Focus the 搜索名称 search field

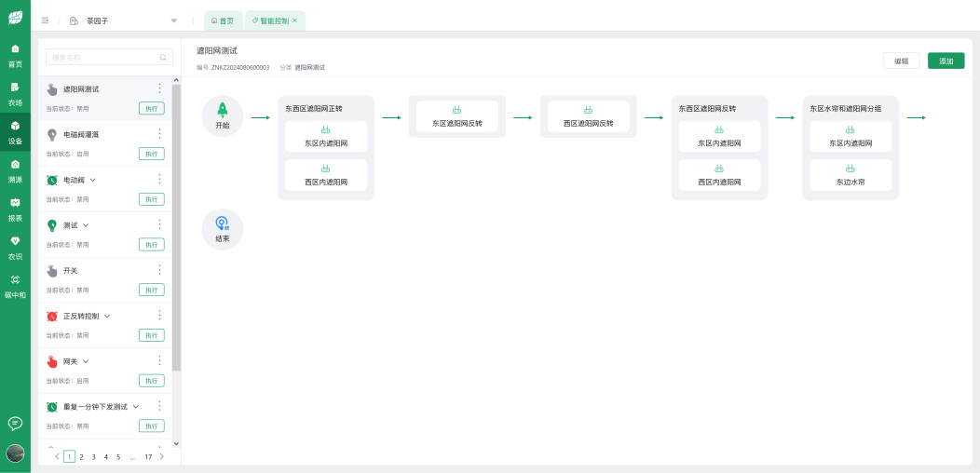click(x=109, y=57)
